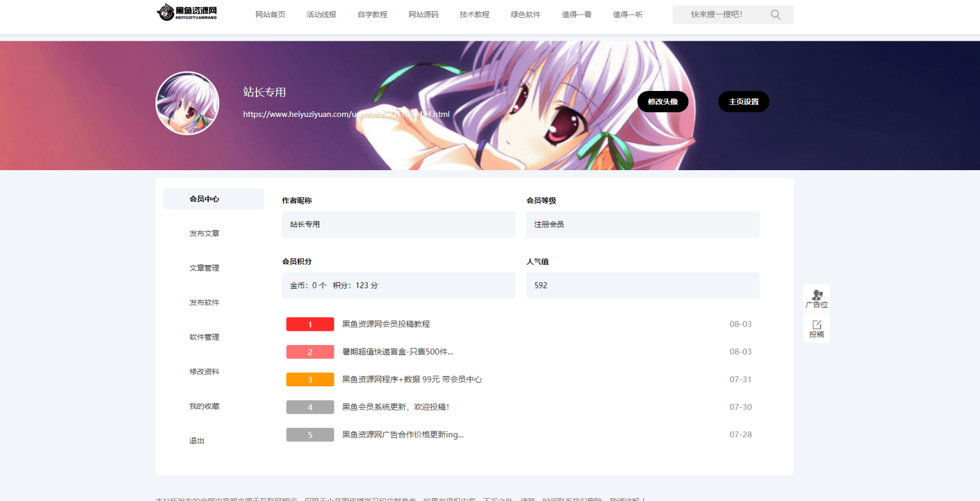
Task: Click date 07-31 in the article list
Action: [x=741, y=379]
